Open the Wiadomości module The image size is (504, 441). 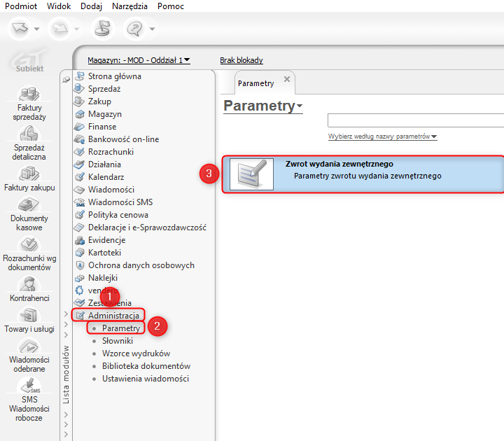111,190
